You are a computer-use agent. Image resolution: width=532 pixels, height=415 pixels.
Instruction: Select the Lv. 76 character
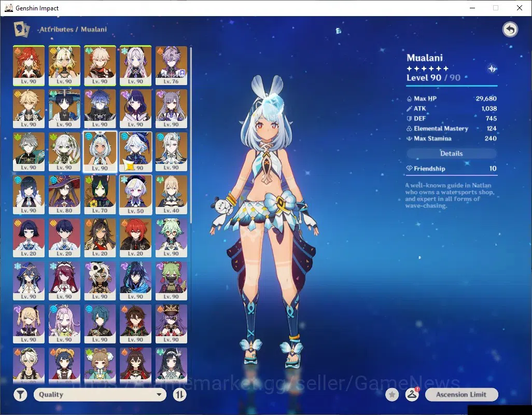click(171, 66)
